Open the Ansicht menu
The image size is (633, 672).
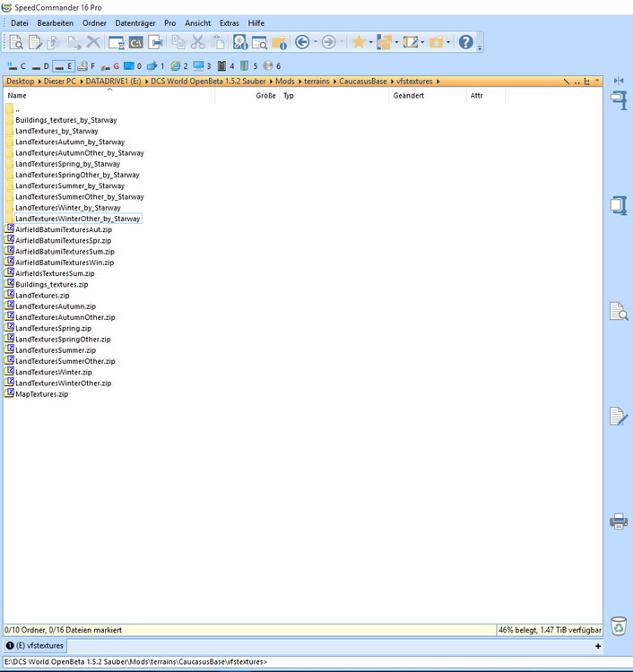[x=198, y=23]
